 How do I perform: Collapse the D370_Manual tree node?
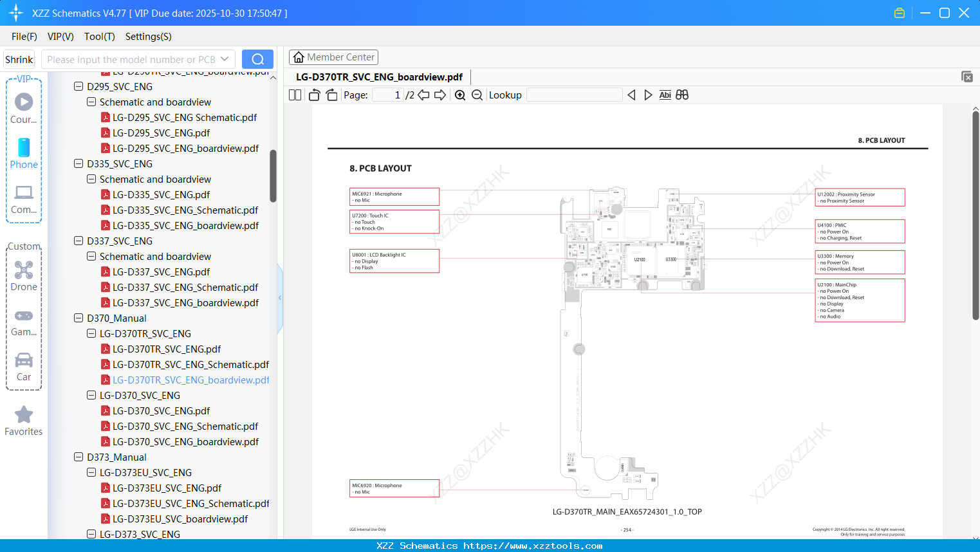click(78, 318)
